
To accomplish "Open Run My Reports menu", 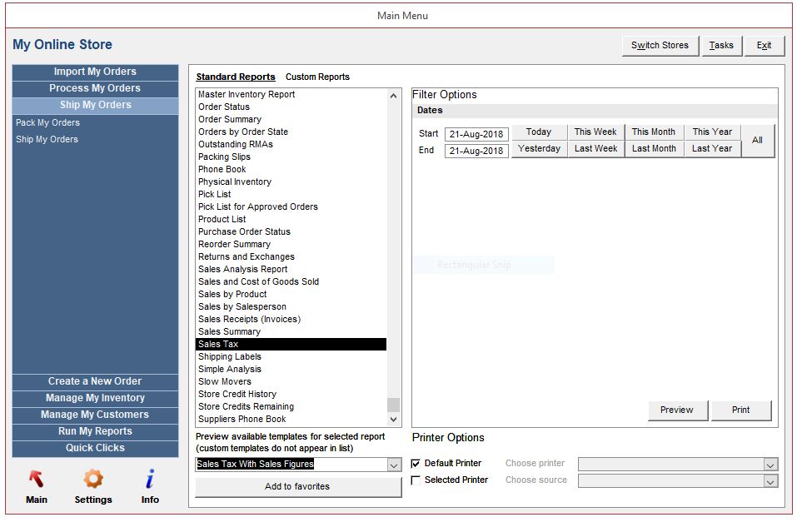I will [x=95, y=431].
